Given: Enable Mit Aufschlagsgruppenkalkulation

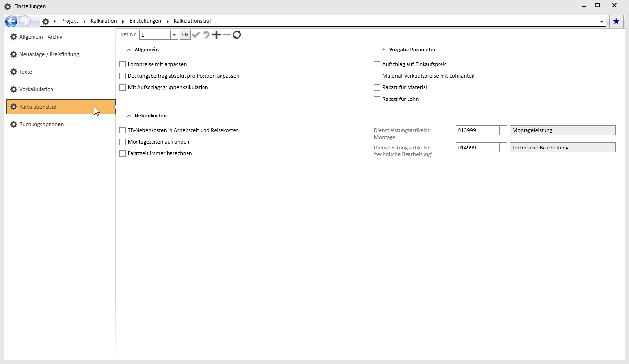Looking at the screenshot, I should coord(122,87).
